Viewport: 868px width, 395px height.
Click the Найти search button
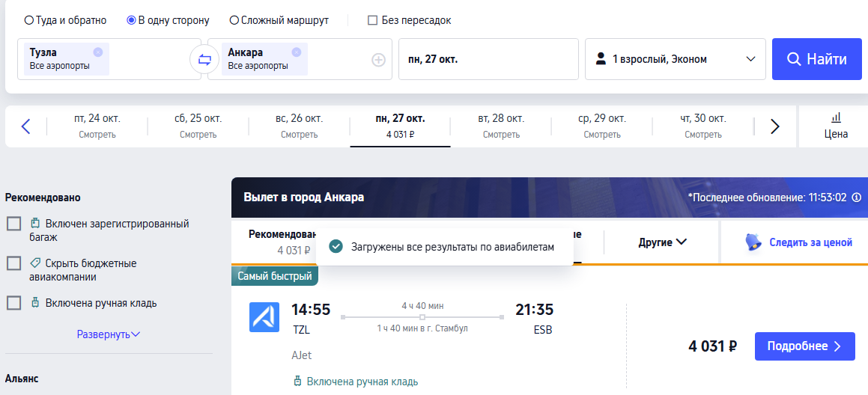pos(816,59)
